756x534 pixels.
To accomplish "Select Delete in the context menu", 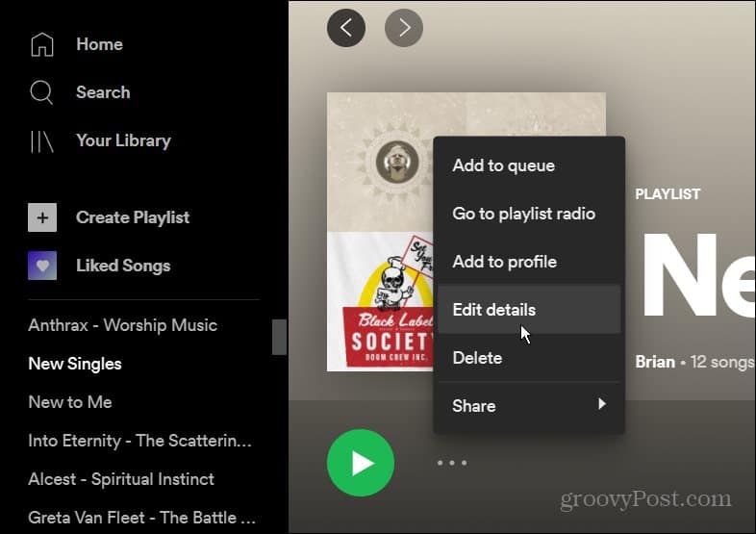I will point(529,358).
